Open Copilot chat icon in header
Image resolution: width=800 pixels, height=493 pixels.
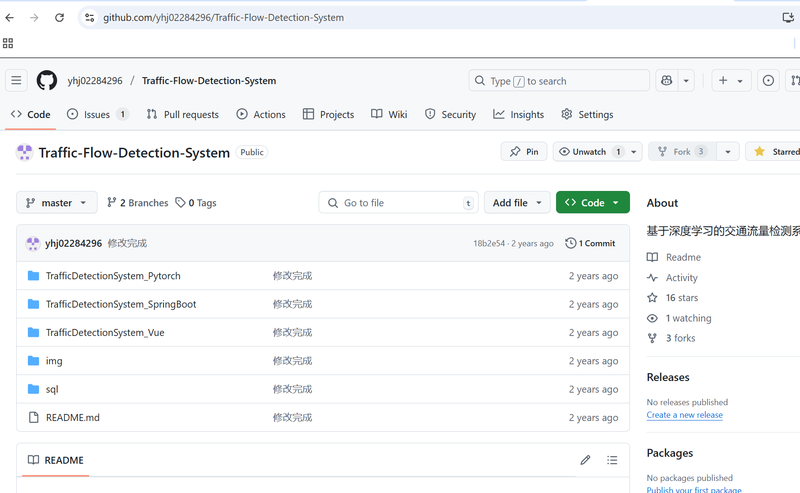(x=666, y=81)
